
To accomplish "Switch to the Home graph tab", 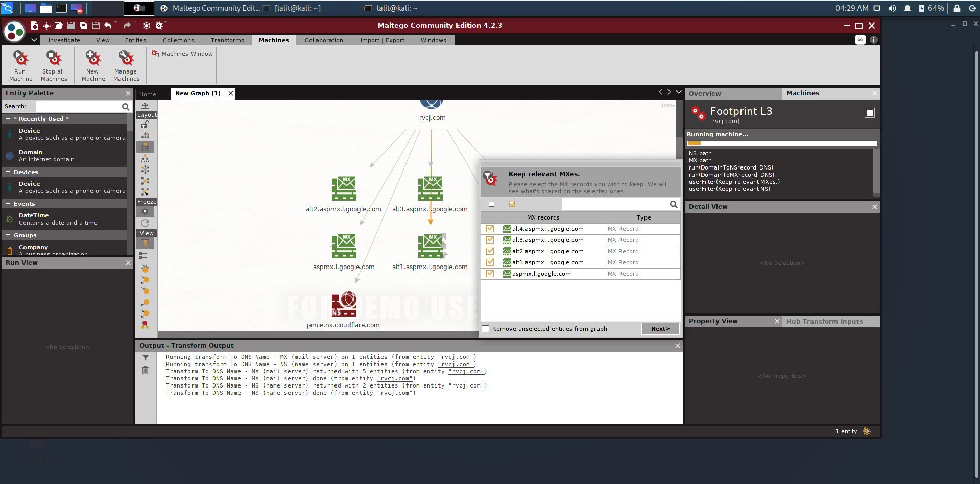I will (x=148, y=94).
